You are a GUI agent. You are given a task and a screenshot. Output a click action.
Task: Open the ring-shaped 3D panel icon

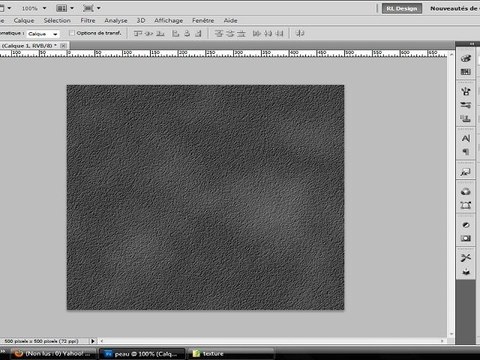point(466,192)
